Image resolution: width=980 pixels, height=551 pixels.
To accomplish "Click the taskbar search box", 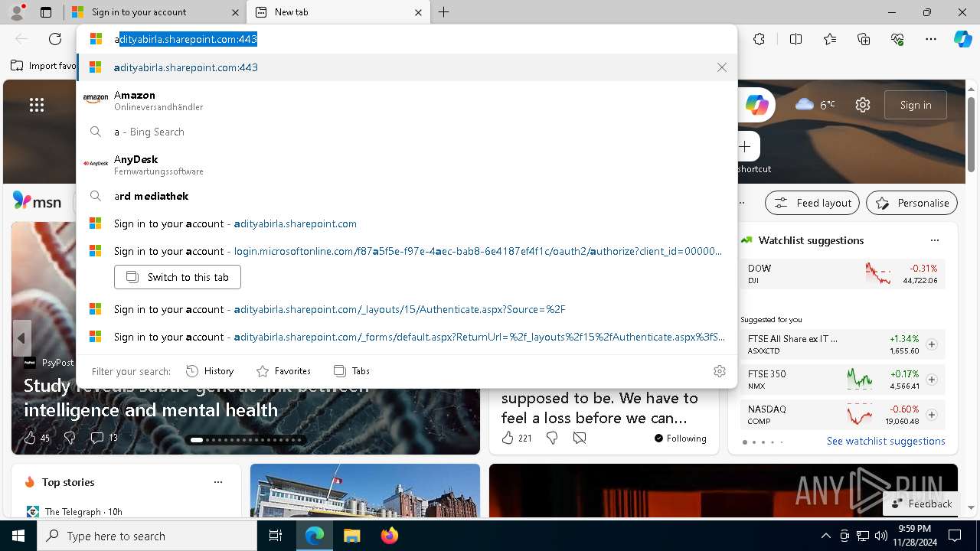I will coord(147,536).
